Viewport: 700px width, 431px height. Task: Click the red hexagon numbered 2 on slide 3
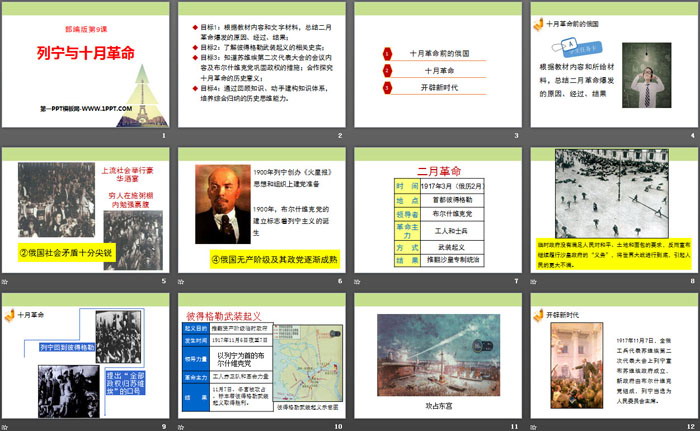click(x=388, y=71)
